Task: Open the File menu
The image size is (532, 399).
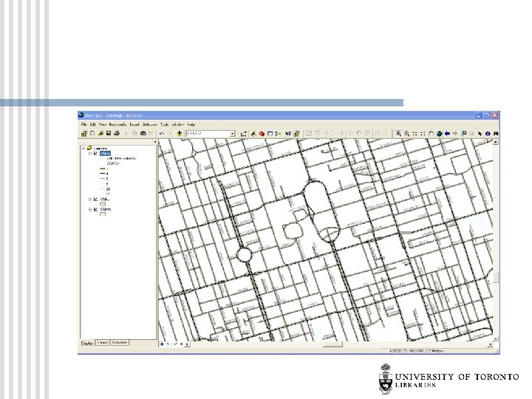Action: coord(83,125)
